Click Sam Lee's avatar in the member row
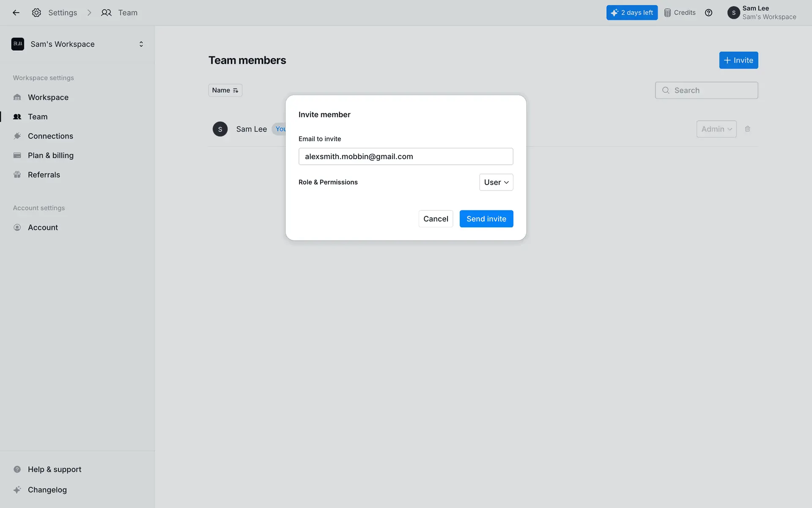This screenshot has height=508, width=812. 220,129
